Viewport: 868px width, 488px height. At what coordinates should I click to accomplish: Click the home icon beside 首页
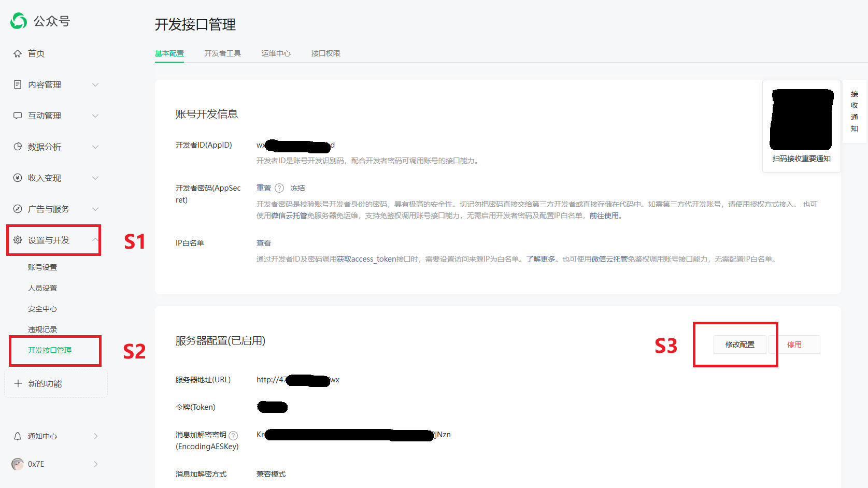pos(18,53)
